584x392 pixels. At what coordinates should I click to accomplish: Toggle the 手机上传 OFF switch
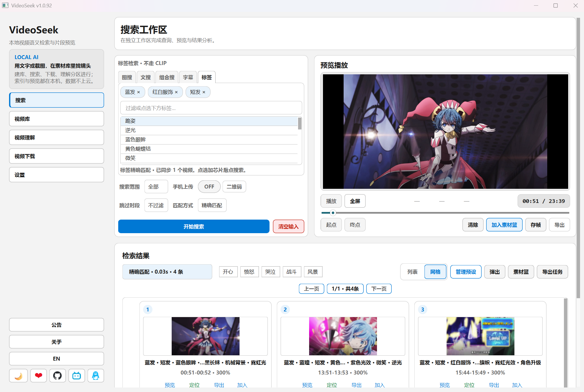[209, 187]
